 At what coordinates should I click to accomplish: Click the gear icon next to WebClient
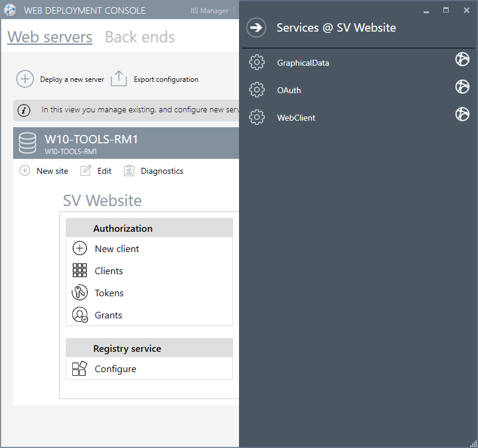pos(257,117)
